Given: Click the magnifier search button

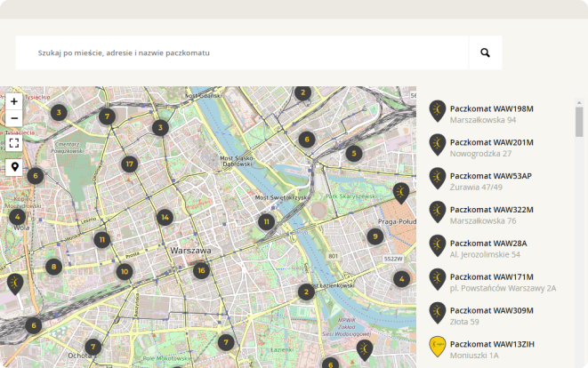Looking at the screenshot, I should click(485, 52).
